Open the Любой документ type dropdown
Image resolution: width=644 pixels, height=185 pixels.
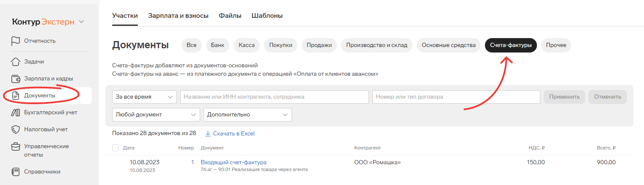156,115
